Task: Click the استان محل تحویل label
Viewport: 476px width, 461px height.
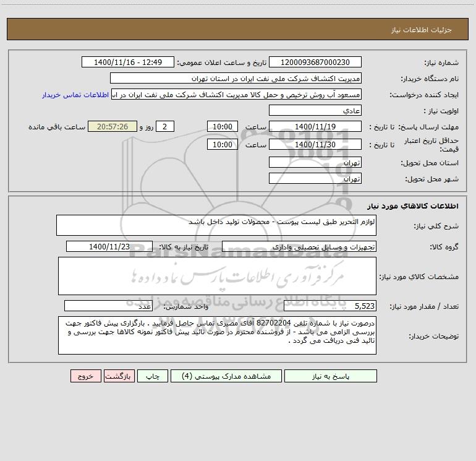Action: [430, 163]
